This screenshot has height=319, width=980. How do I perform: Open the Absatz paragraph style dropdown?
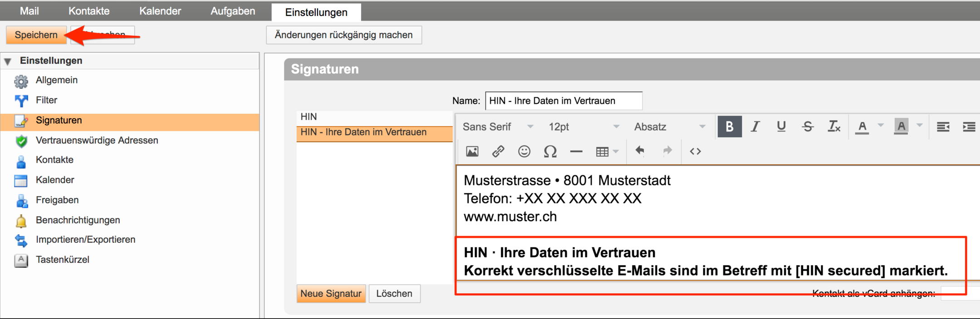pyautogui.click(x=669, y=127)
